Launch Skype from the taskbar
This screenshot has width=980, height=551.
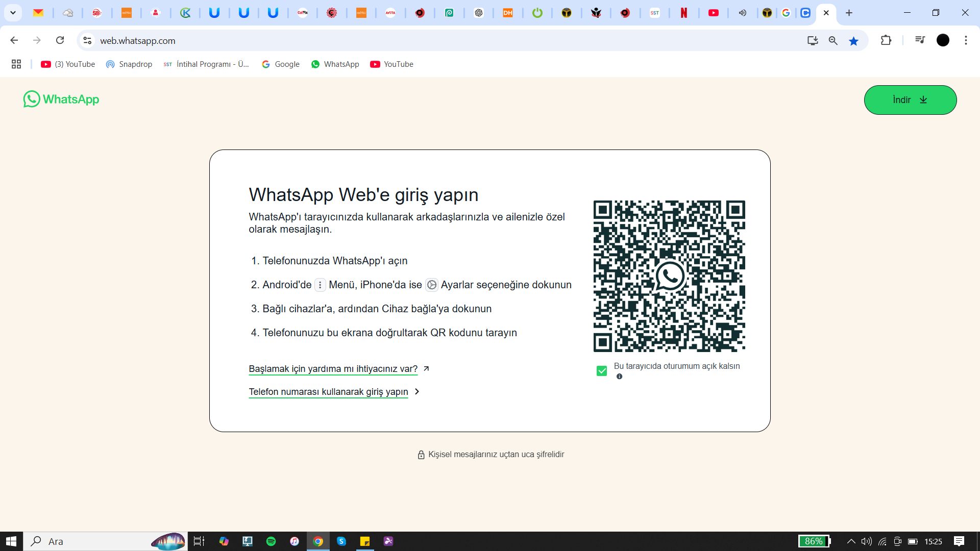[x=341, y=541]
